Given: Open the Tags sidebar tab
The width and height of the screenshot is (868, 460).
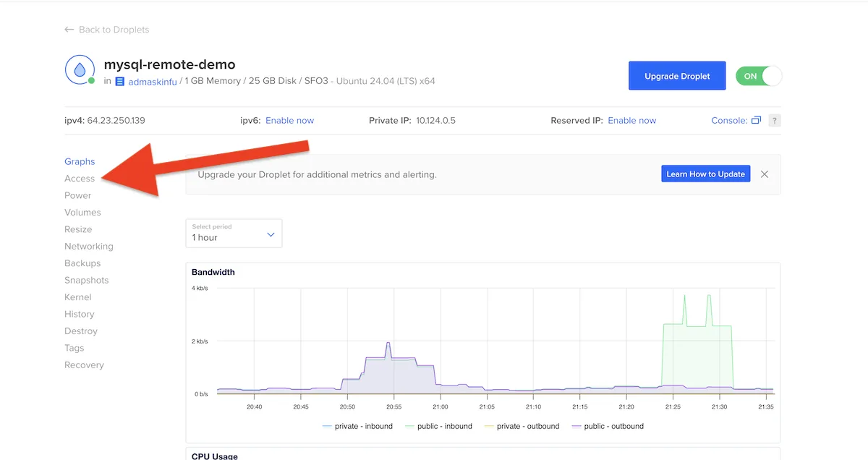Looking at the screenshot, I should point(75,348).
